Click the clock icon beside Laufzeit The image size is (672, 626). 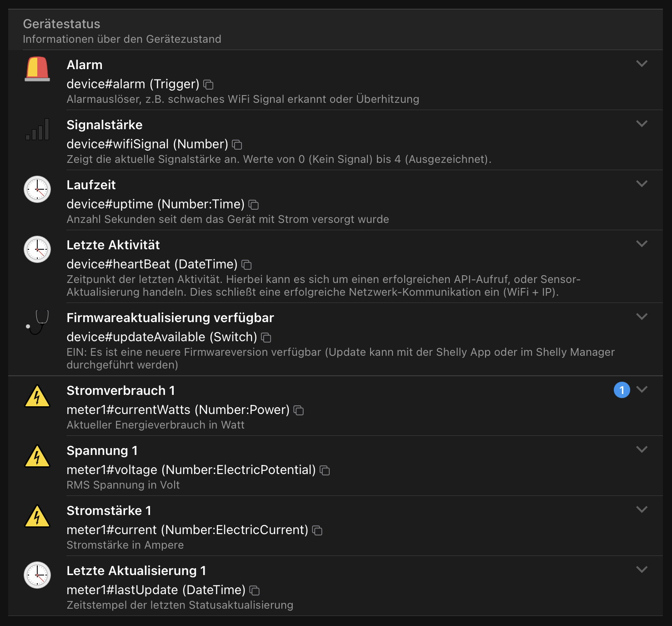coord(37,189)
